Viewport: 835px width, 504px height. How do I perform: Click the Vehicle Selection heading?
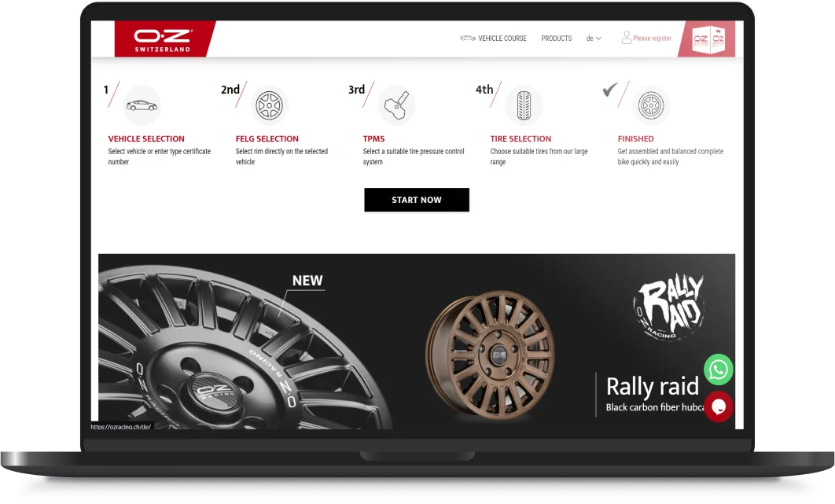[x=146, y=138]
